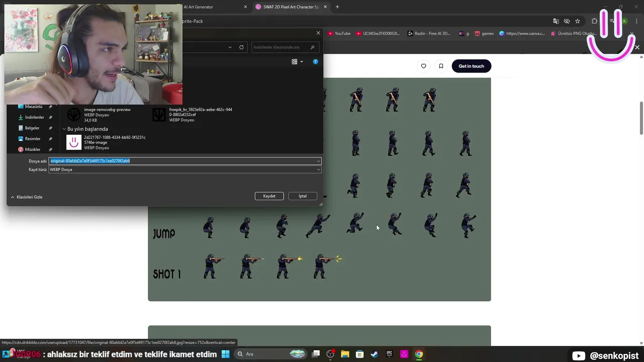Close the SWAT 2D Pixel Art tab
Viewport: 644px width, 362px height.
tap(326, 7)
